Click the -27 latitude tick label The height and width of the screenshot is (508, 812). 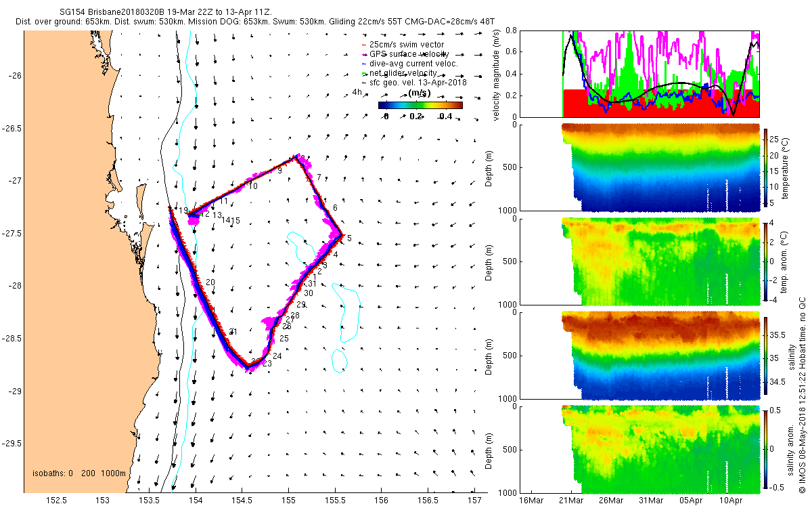[x=14, y=181]
